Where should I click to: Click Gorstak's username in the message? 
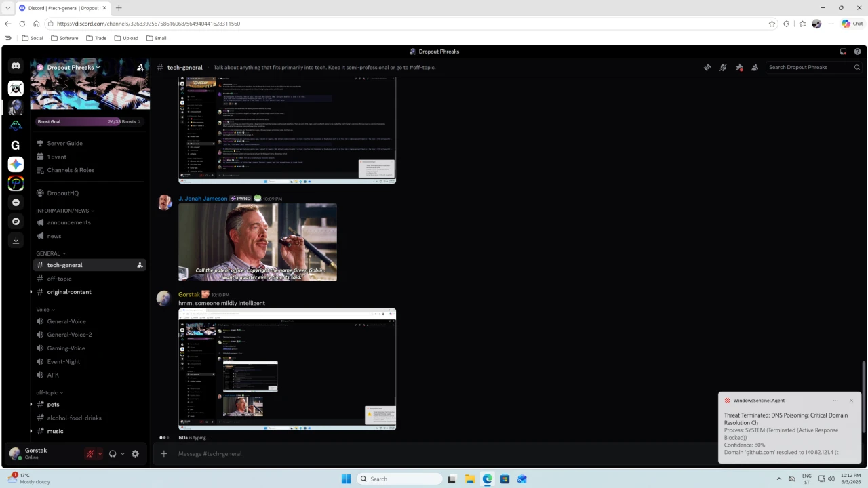[x=189, y=295]
